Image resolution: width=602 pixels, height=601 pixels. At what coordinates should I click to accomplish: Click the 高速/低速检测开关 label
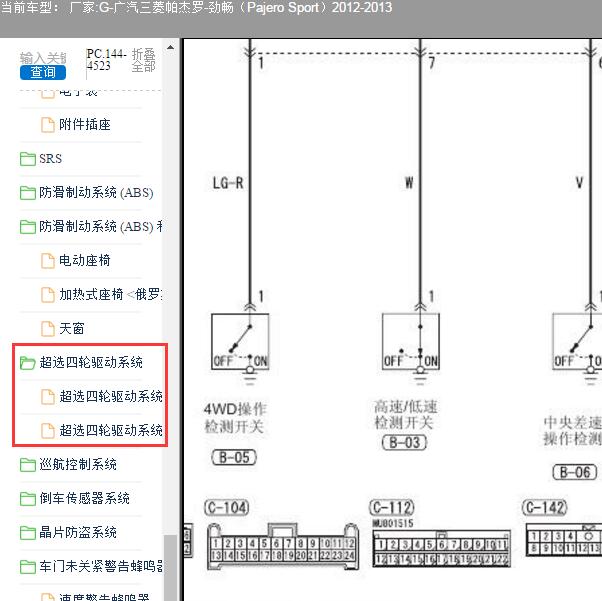(405, 414)
